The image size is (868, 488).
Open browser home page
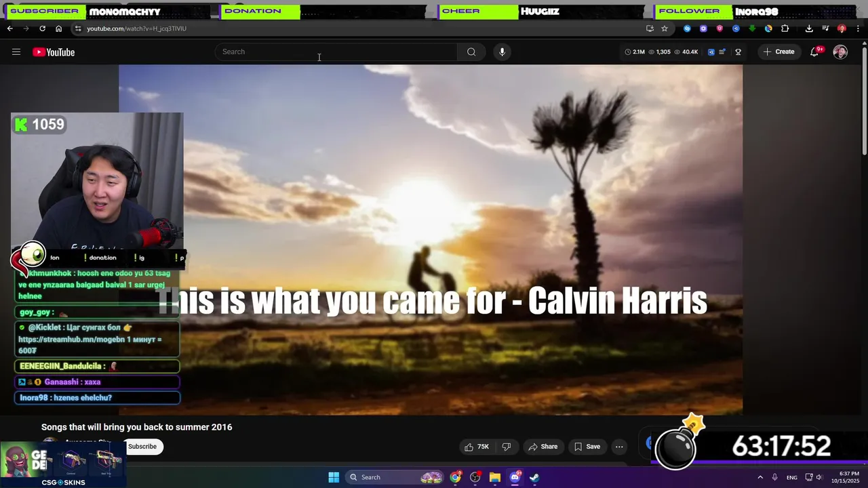click(x=58, y=28)
